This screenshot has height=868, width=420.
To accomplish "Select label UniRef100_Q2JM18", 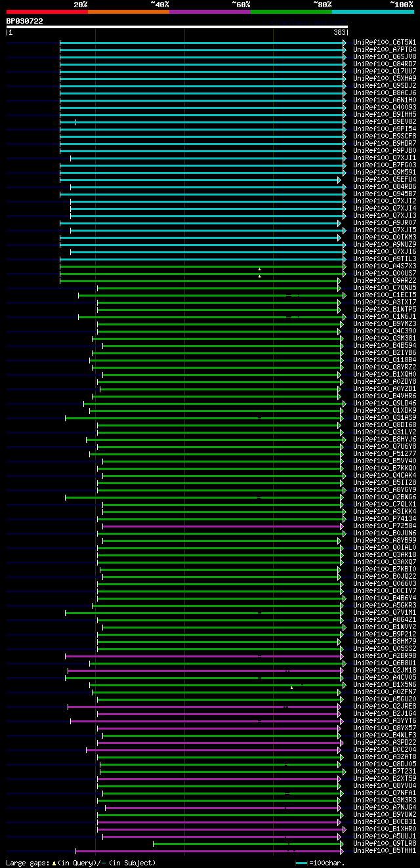I will pos(385,670).
